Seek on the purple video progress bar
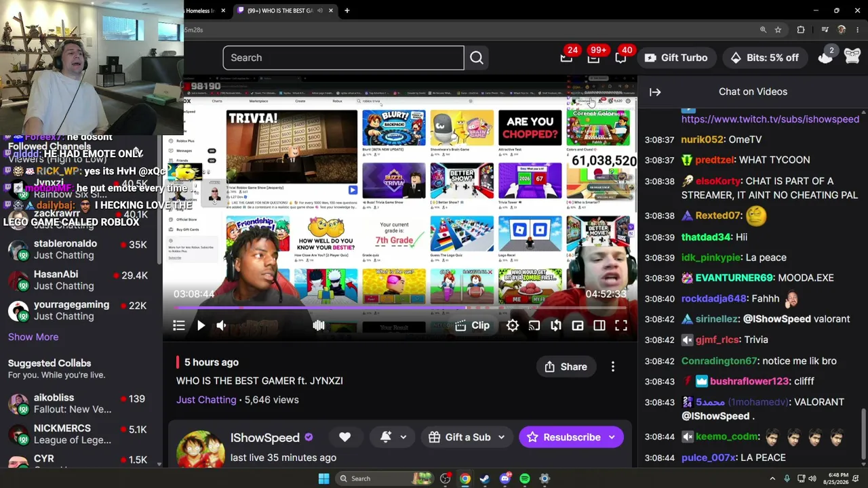The width and height of the screenshot is (868, 488). [400, 308]
